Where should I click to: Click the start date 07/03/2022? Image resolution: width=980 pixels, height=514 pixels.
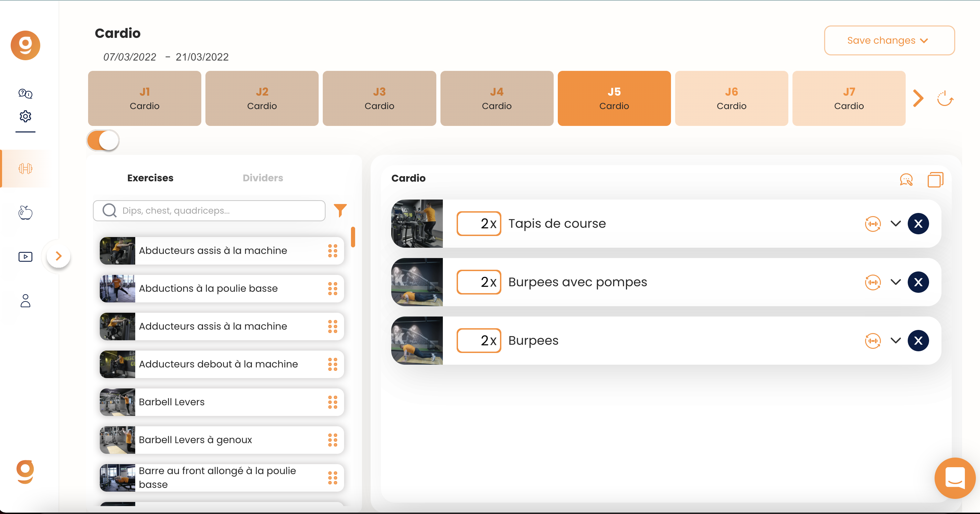130,57
